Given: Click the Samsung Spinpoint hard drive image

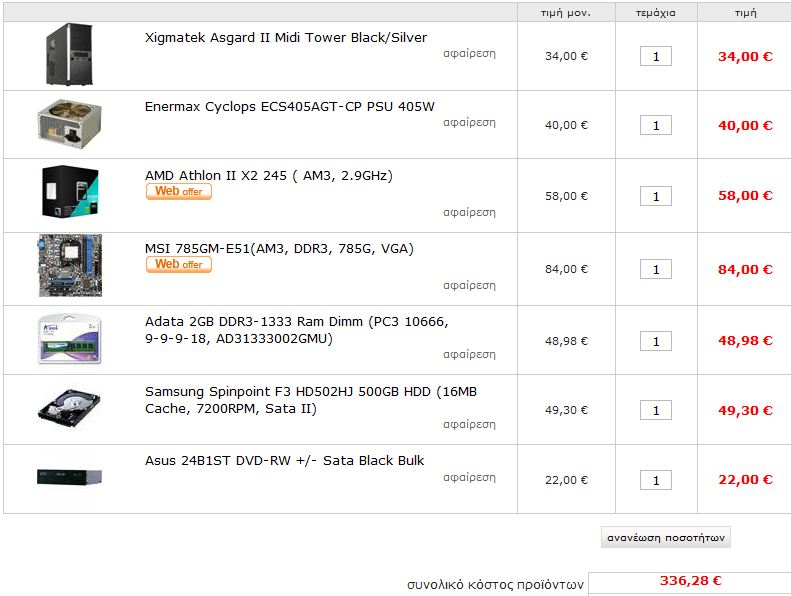Looking at the screenshot, I should click(x=70, y=408).
